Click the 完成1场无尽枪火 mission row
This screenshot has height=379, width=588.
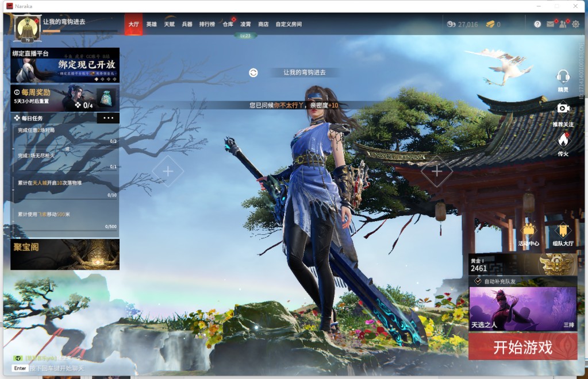point(66,161)
